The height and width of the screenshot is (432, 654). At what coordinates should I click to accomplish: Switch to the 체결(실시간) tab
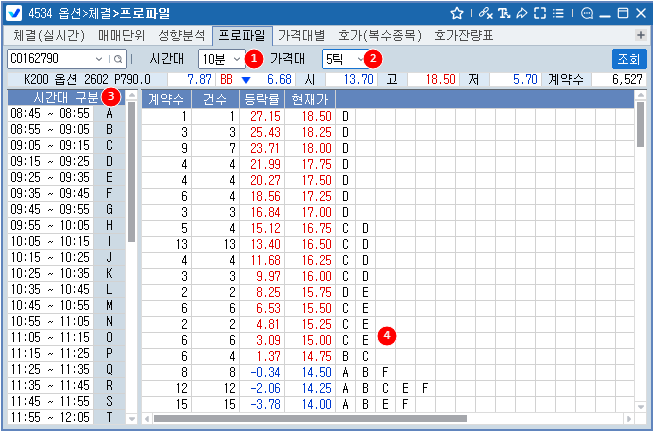46,35
